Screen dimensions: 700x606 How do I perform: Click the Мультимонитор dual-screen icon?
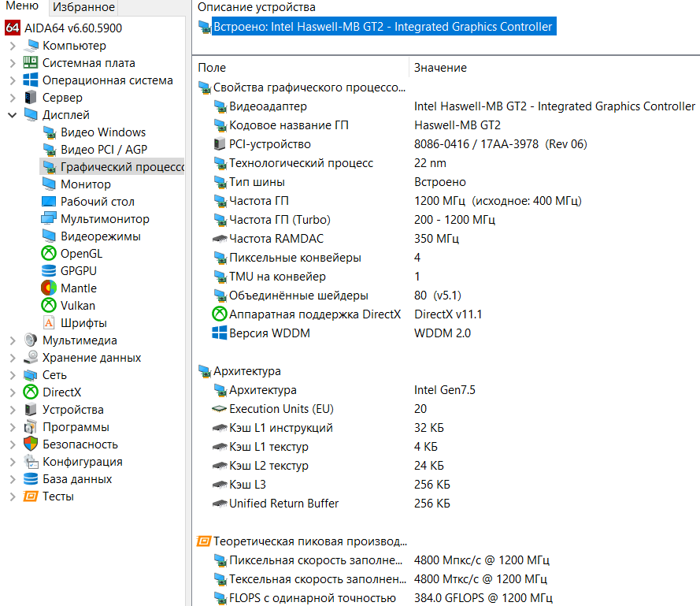point(49,218)
